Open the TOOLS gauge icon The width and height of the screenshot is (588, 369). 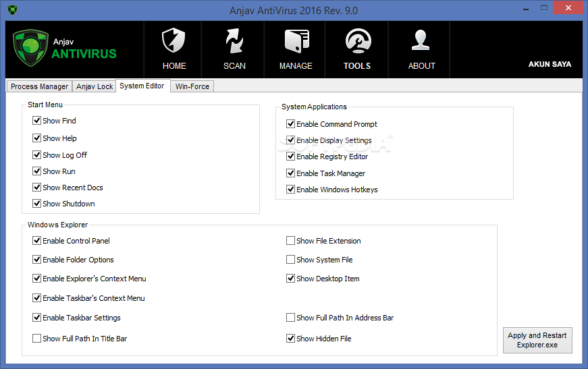tap(358, 40)
